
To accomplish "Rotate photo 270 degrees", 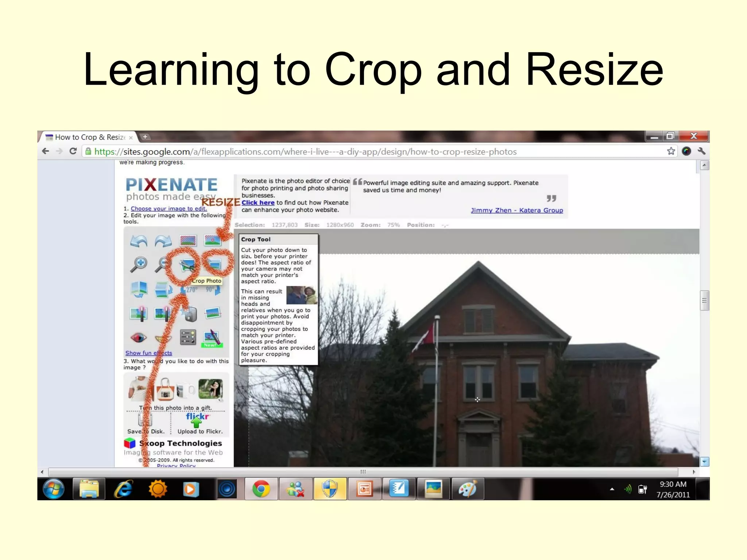I will [189, 290].
